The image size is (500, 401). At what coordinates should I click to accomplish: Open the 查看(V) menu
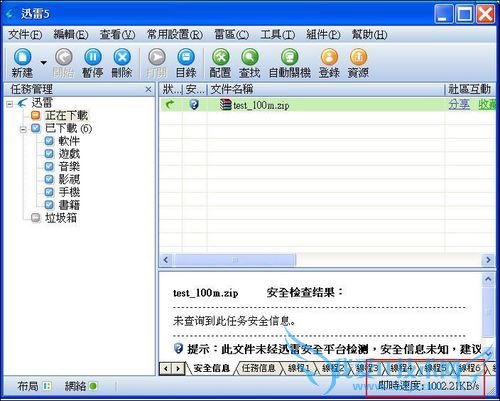coord(117,34)
